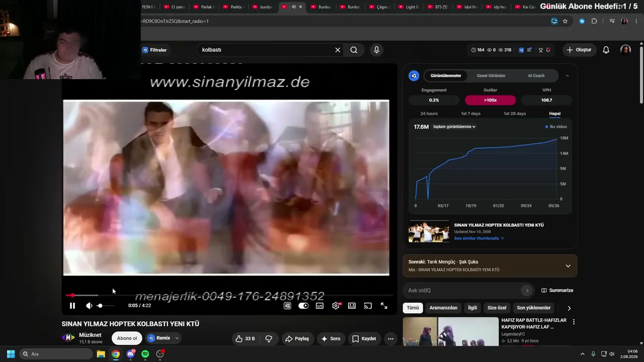This screenshot has width=644, height=362.
Task: Open File Explorer from the taskbar
Action: (101, 354)
